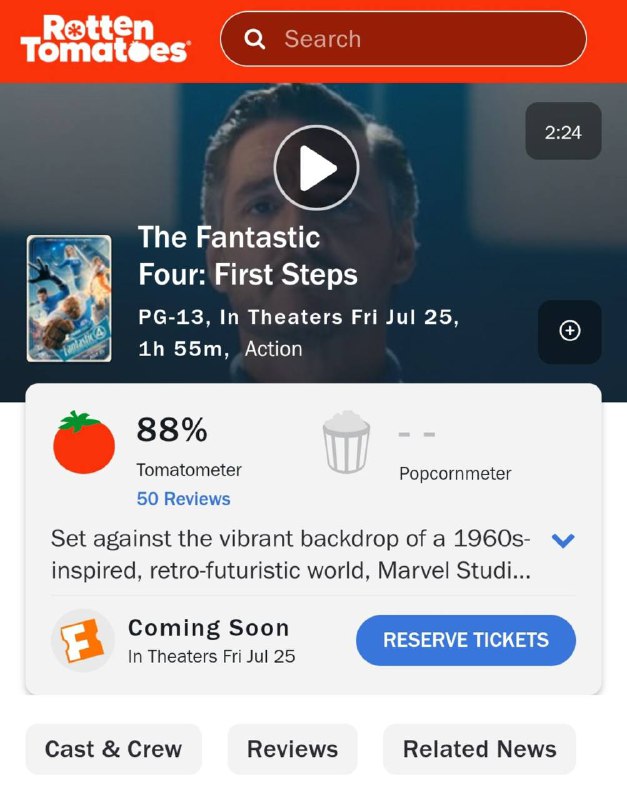Image resolution: width=627 pixels, height=800 pixels.
Task: Open the Related News tab
Action: click(479, 749)
